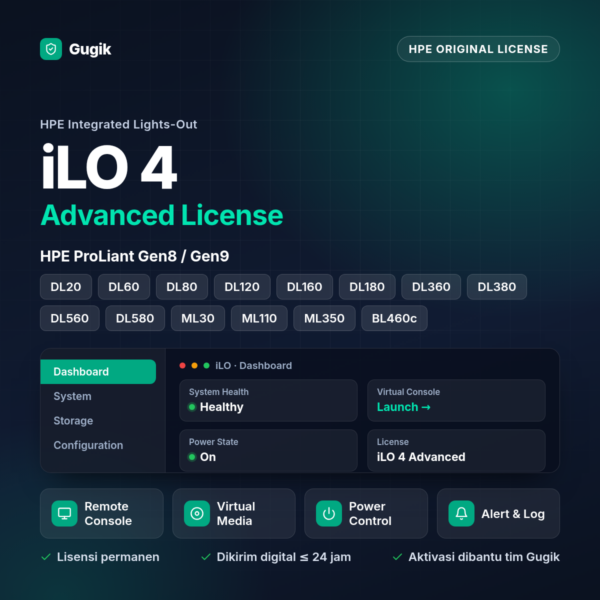
Task: Click the Remote Console label text
Action: pos(108,514)
